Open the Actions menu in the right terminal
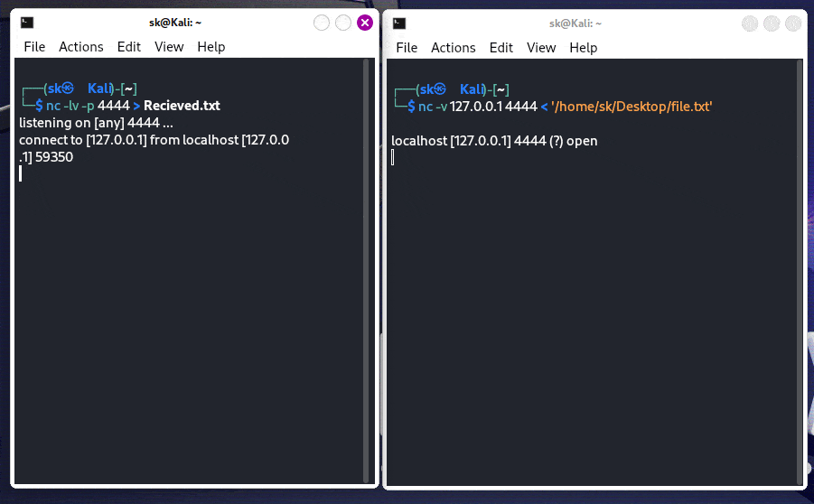This screenshot has height=504, width=814. point(454,48)
